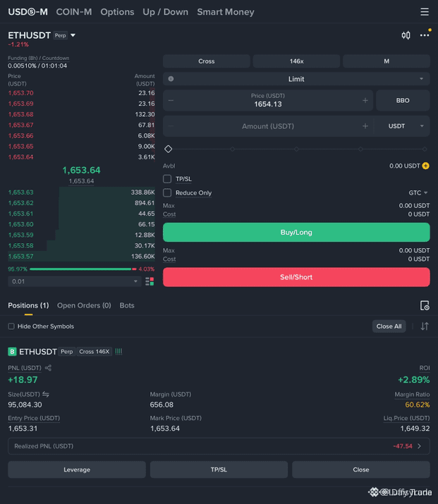Click the buy/sell ratio bar
This screenshot has width=438, height=504.
[x=83, y=269]
